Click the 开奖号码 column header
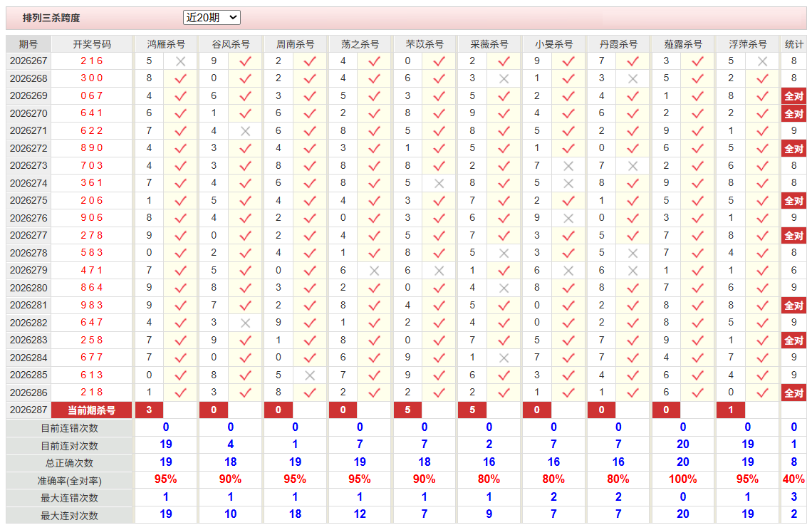This screenshot has width=812, height=530. (x=92, y=44)
